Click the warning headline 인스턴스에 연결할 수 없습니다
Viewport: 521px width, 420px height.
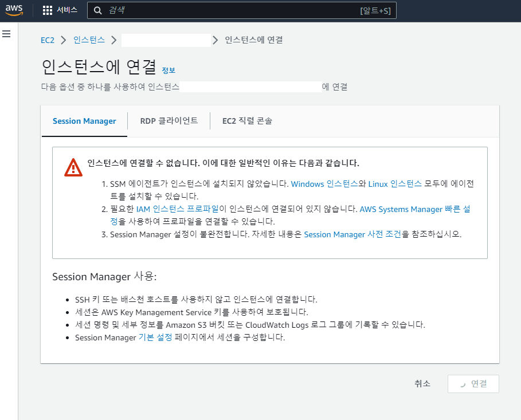(x=224, y=163)
